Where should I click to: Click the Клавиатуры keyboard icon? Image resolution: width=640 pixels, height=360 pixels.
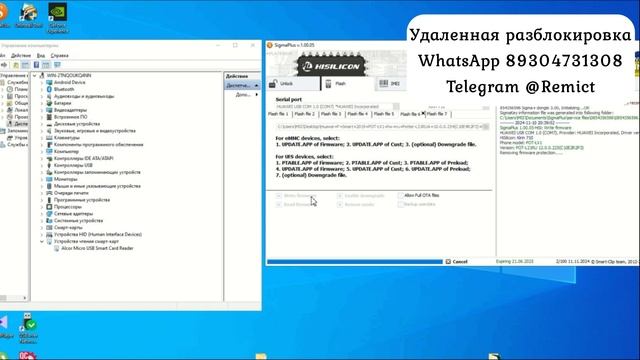click(49, 138)
